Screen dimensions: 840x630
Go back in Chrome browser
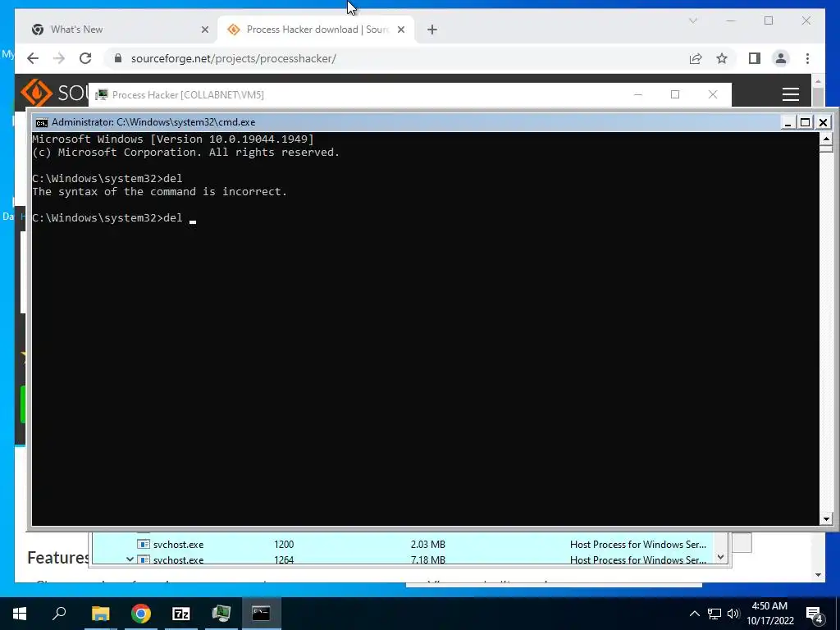click(x=33, y=58)
